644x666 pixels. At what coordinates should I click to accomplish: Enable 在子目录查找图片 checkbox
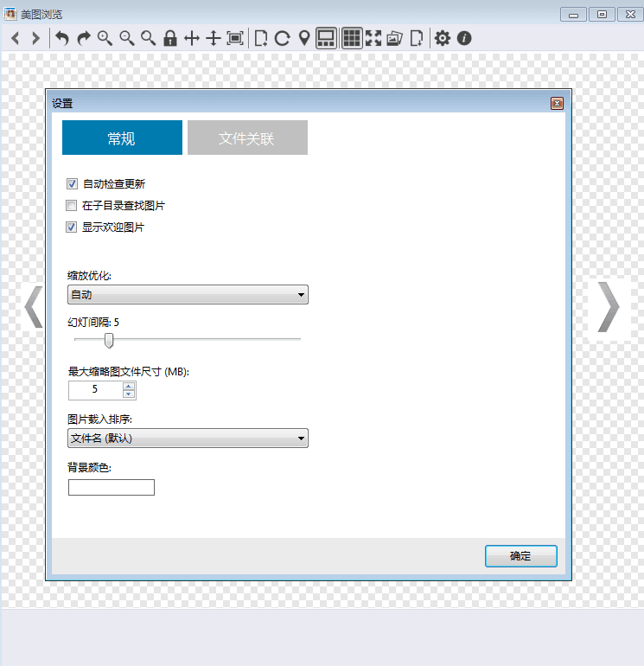pyautogui.click(x=73, y=206)
